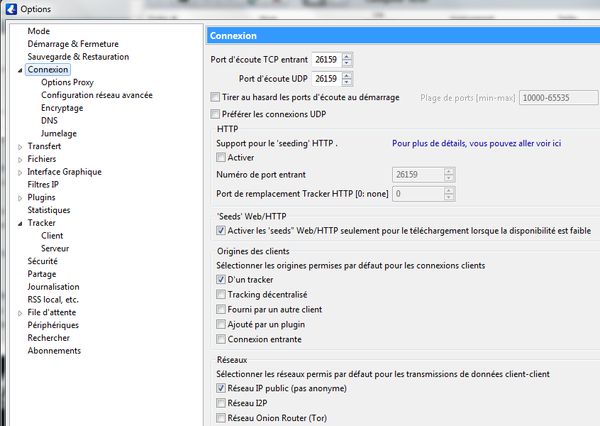Open Journalisation settings
Image resolution: width=600 pixels, height=426 pixels.
coord(53,287)
